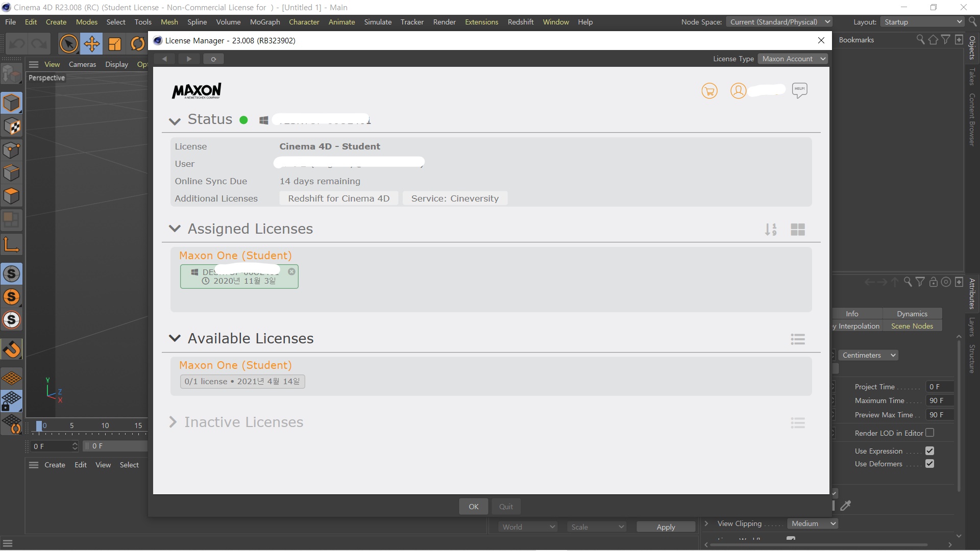Select the Rotate tool
Image resolution: width=980 pixels, height=551 pixels.
(x=137, y=44)
